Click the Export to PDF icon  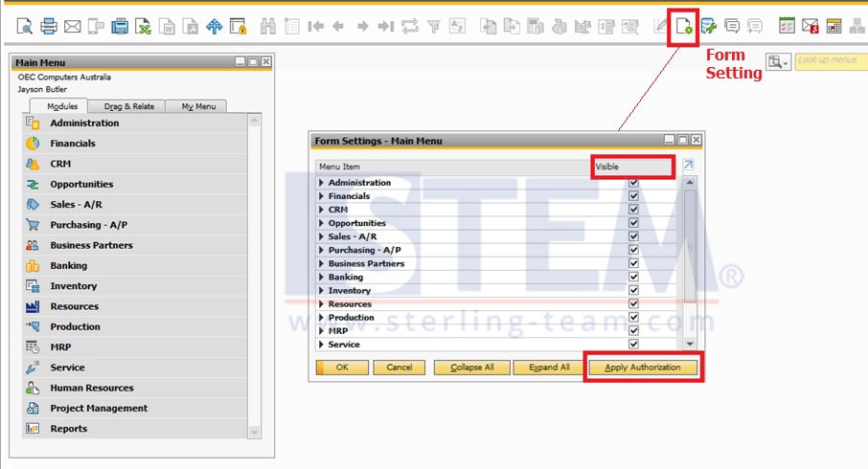coord(191,26)
